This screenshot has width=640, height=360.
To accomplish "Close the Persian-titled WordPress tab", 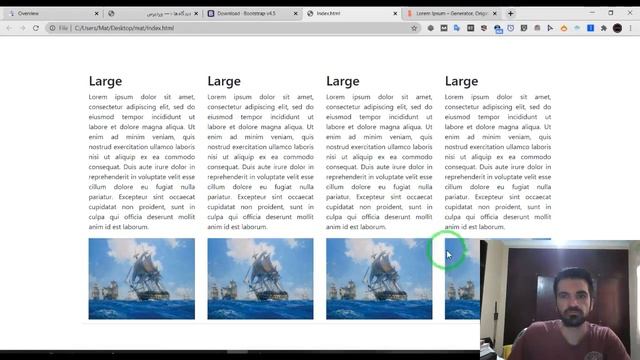I will pyautogui.click(x=196, y=13).
